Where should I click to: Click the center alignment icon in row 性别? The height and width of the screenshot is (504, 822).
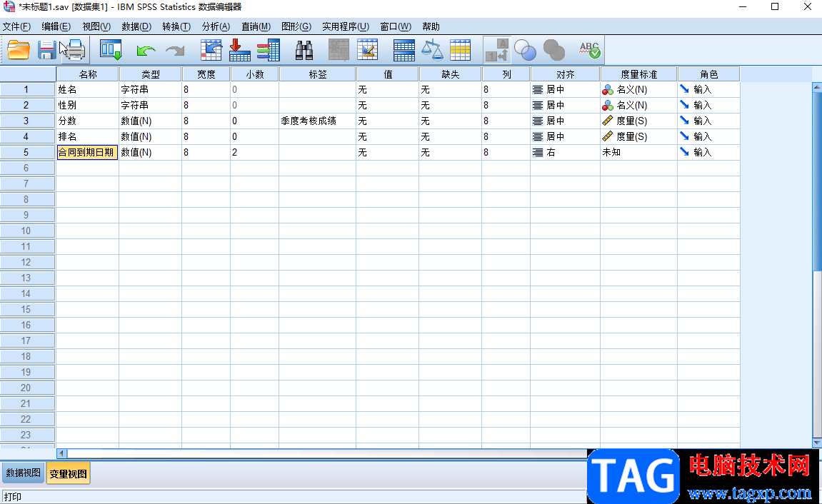(537, 106)
